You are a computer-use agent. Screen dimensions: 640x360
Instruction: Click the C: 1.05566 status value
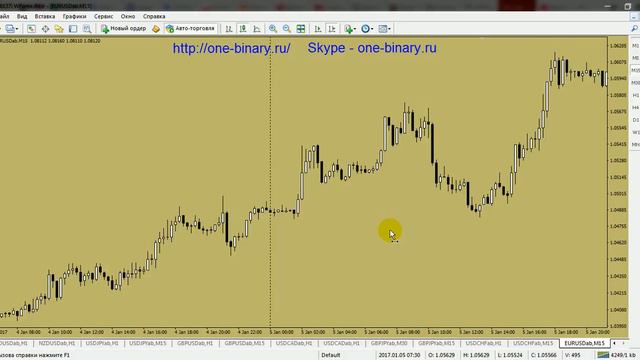point(543,355)
